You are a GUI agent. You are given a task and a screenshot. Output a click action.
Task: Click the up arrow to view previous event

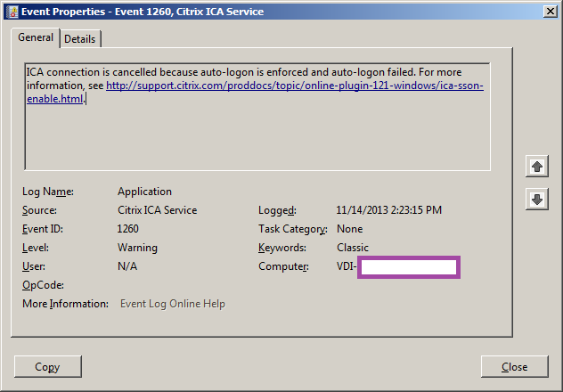(x=536, y=167)
